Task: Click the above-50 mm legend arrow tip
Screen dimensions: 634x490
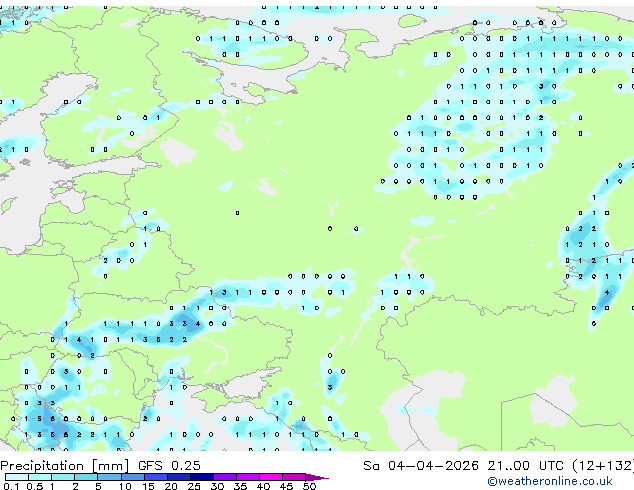Action: 317,477
